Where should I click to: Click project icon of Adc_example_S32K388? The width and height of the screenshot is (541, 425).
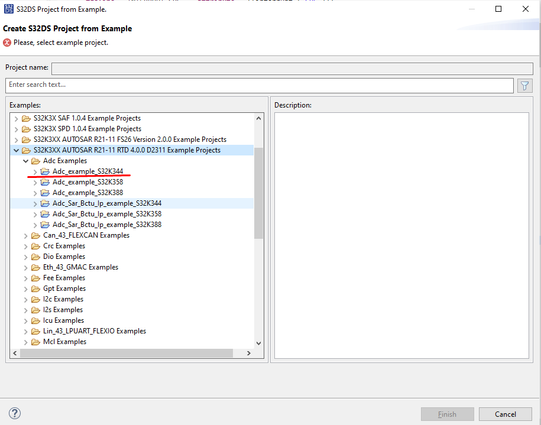coord(45,193)
